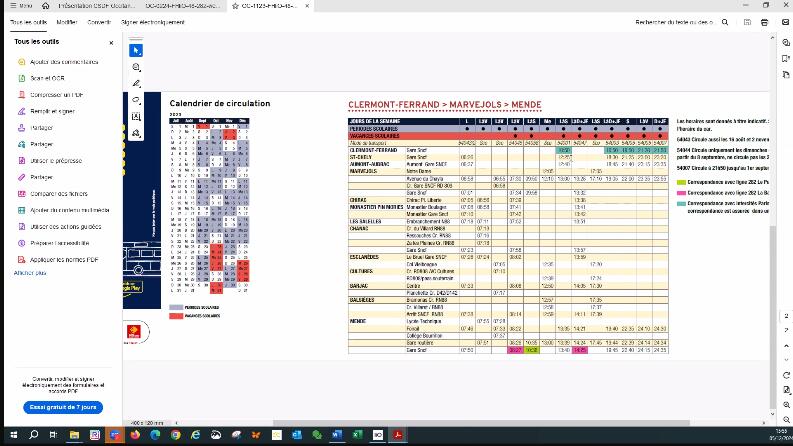Image resolution: width=793 pixels, height=446 pixels.
Task: Select the arrow selection tool
Action: (136, 51)
